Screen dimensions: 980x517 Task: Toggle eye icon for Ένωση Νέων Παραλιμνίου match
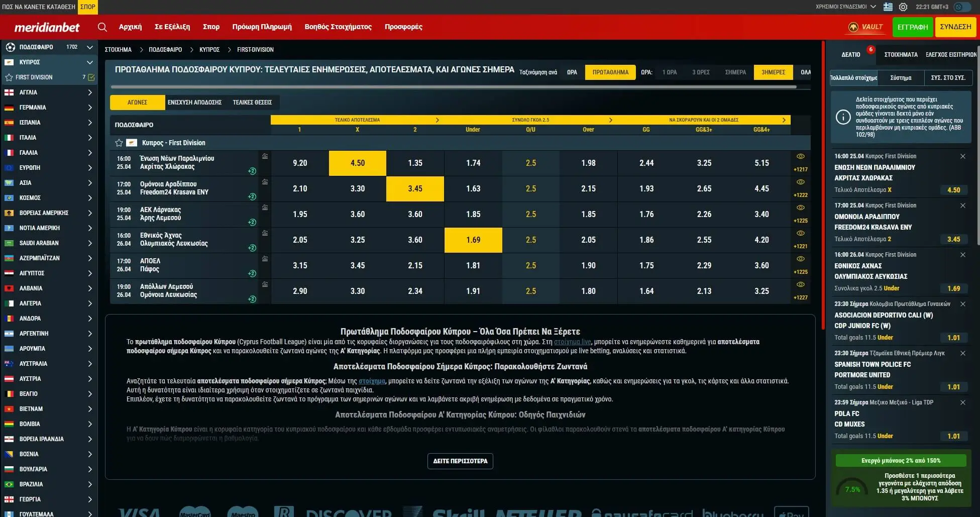[x=801, y=156]
